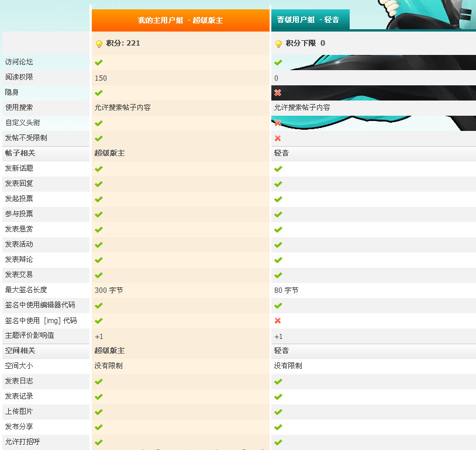Click 参与投票 checkmark in 超级版主 column
Viewport: 476px width, 450px height.
(x=99, y=214)
